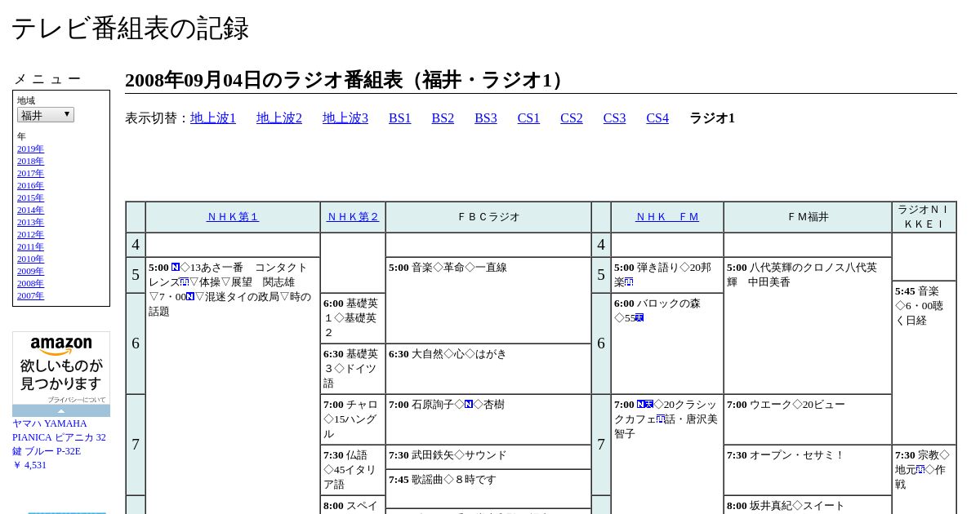Viewport: 980px width, 514px height.
Task: Click the page heading 2008年09月04日のラジオ番組表
Action: [x=347, y=80]
